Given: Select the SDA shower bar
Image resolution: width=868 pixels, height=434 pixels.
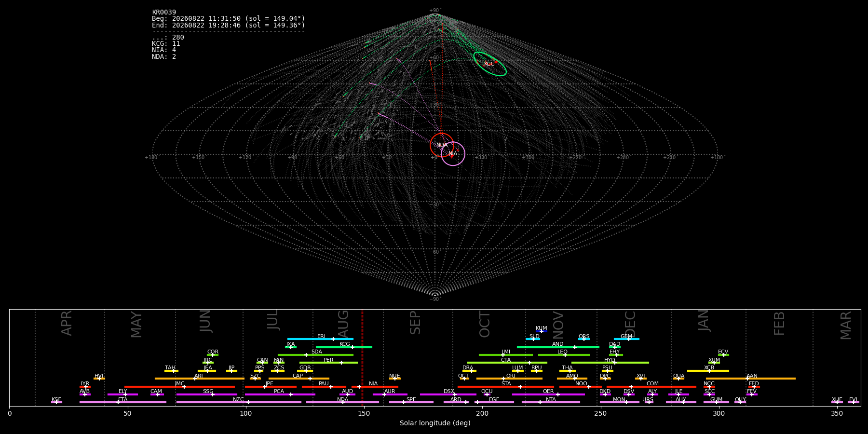Looking at the screenshot, I should [315, 355].
